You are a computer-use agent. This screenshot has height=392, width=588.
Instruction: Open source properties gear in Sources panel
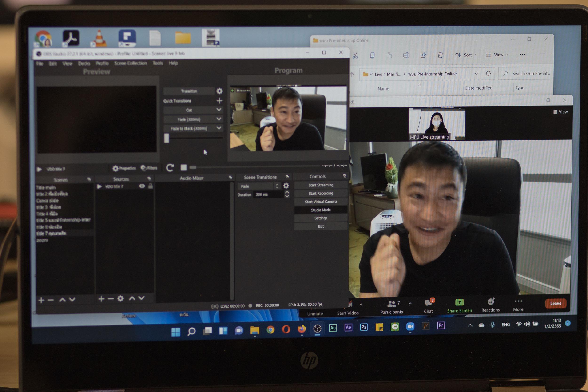[120, 298]
